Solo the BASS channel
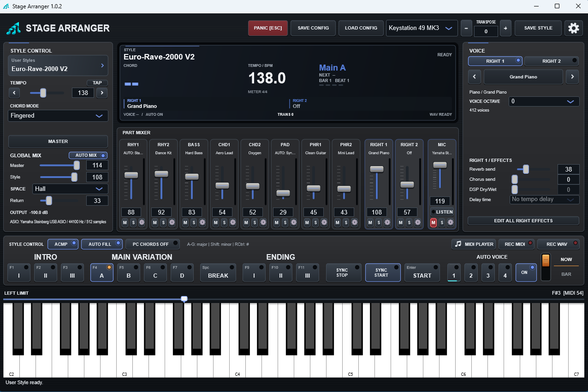The width and height of the screenshot is (588, 392). tap(194, 222)
